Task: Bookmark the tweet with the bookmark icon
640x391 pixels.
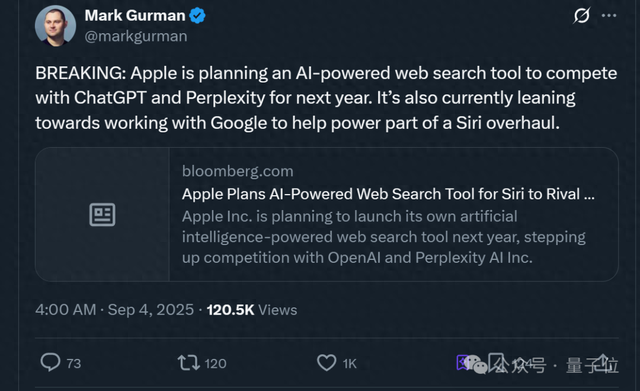Action: pyautogui.click(x=496, y=363)
